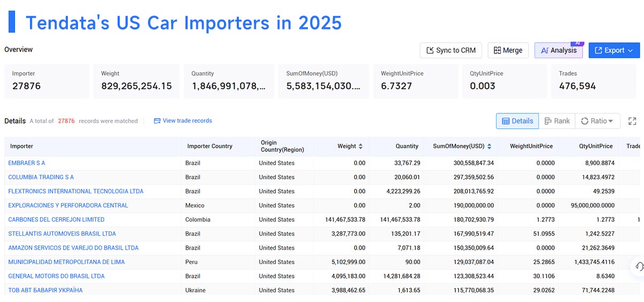The height and width of the screenshot is (302, 644).
Task: Click the Rank bars icon
Action: (548, 121)
